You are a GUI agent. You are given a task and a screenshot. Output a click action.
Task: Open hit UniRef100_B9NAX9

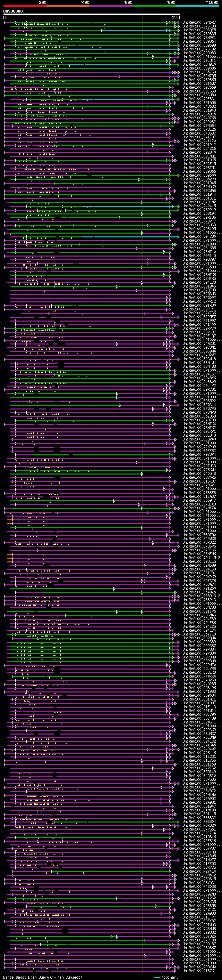[199, 187]
